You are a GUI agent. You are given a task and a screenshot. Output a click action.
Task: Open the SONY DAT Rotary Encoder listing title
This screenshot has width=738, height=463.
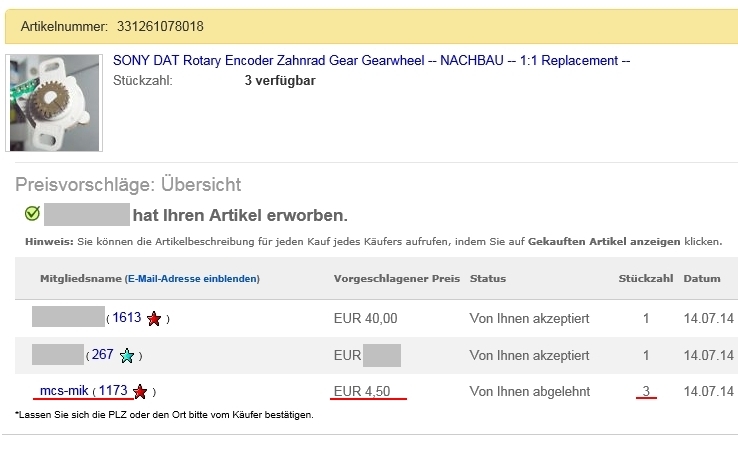pyautogui.click(x=371, y=61)
